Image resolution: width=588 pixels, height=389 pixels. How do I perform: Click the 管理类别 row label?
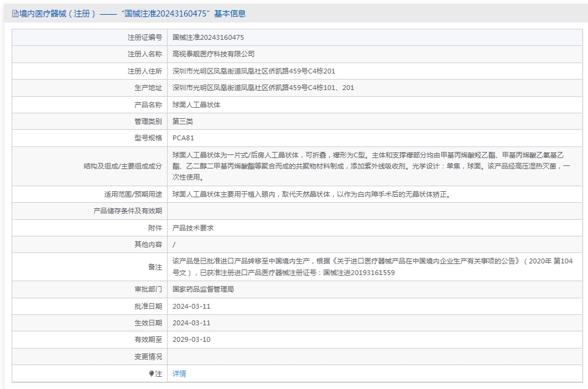(148, 121)
